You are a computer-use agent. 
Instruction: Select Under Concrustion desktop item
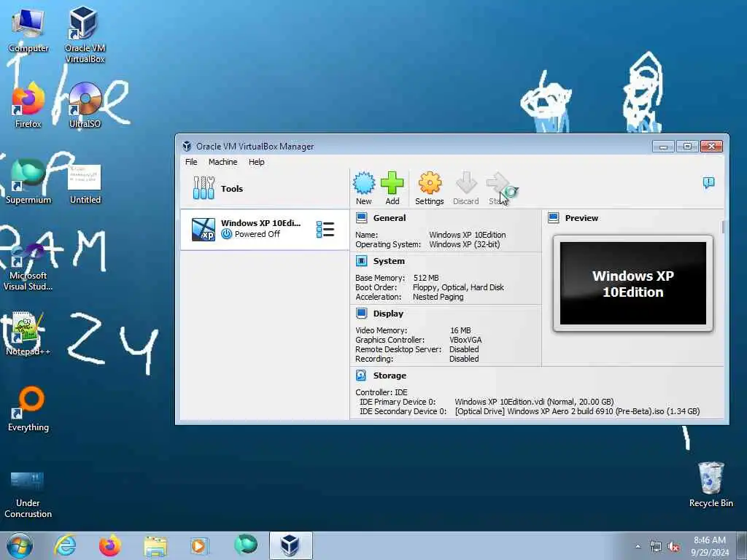28,494
